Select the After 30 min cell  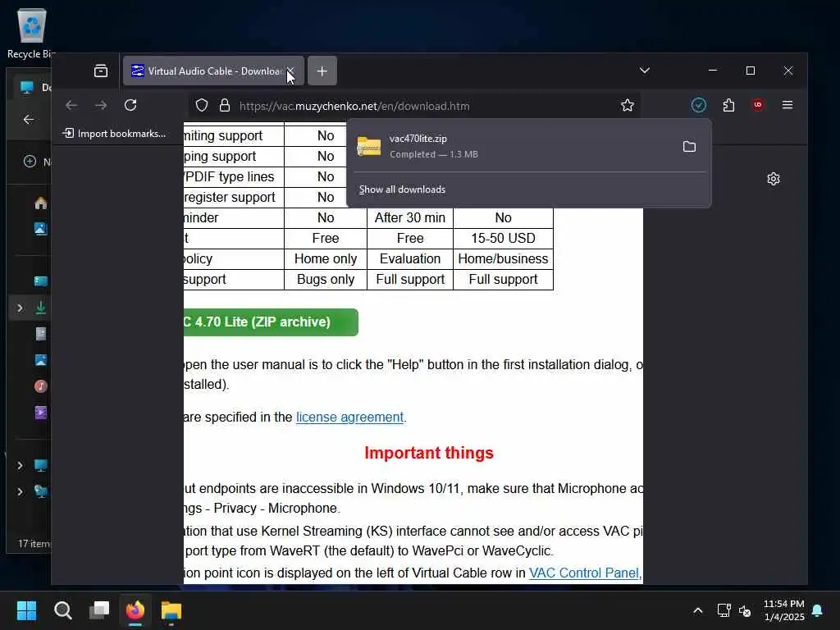coord(410,217)
